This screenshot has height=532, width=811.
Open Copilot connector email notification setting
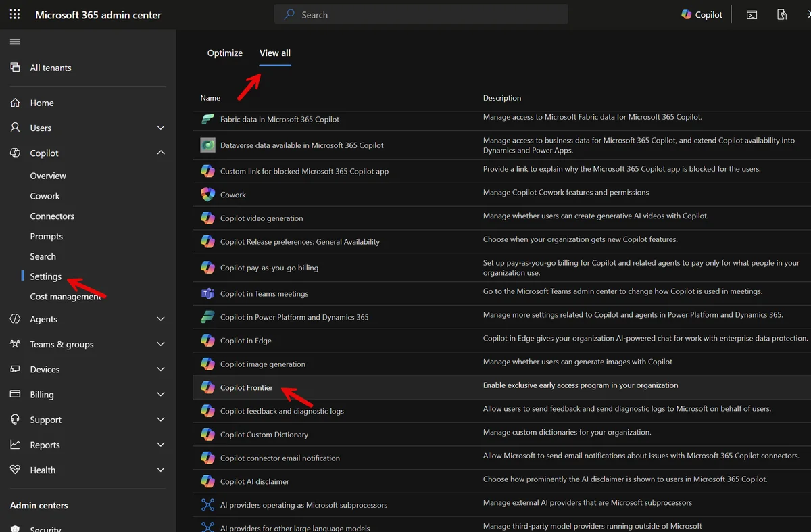pyautogui.click(x=280, y=458)
